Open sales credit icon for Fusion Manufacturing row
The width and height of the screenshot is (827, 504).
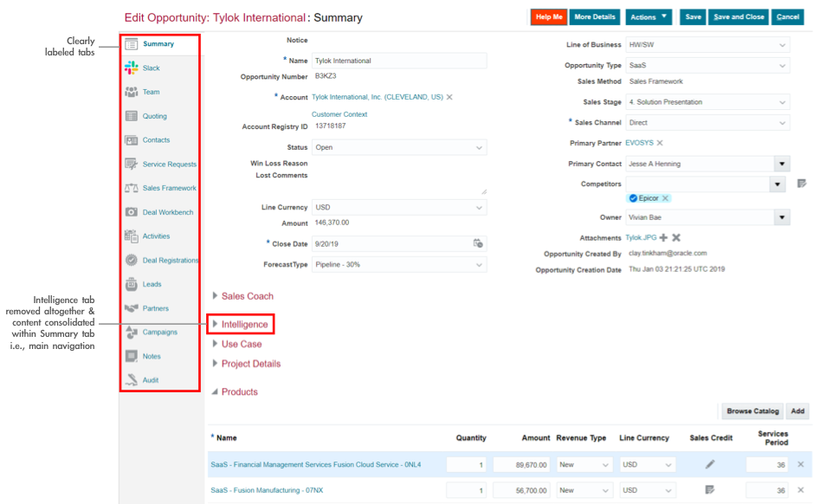[x=710, y=490]
